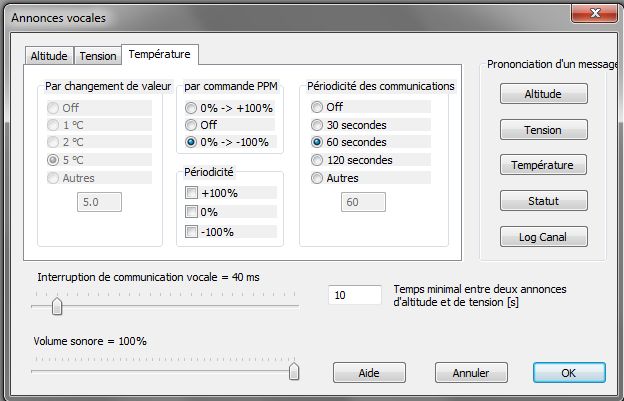This screenshot has width=624, height=401.
Task: Click the minimum time input field
Action: pyautogui.click(x=355, y=295)
